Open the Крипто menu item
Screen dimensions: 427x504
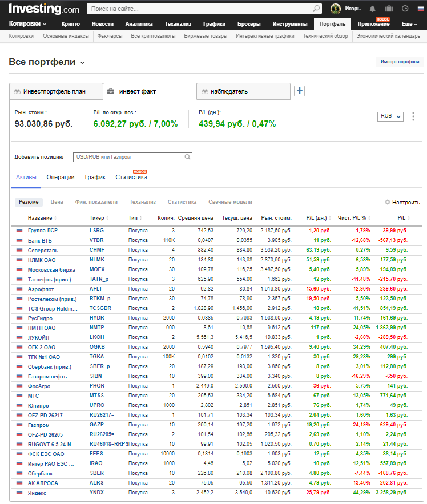(70, 24)
